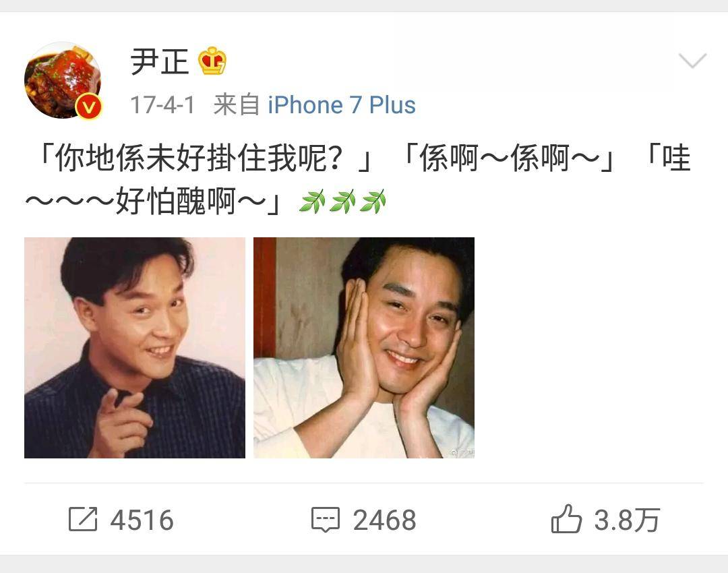Click the 来自 source label
Image resolution: width=728 pixels, height=573 pixels.
[237, 105]
